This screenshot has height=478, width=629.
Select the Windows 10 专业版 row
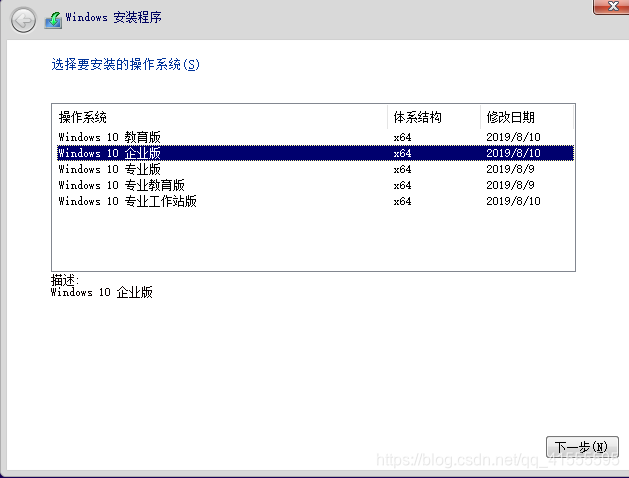tap(315, 169)
